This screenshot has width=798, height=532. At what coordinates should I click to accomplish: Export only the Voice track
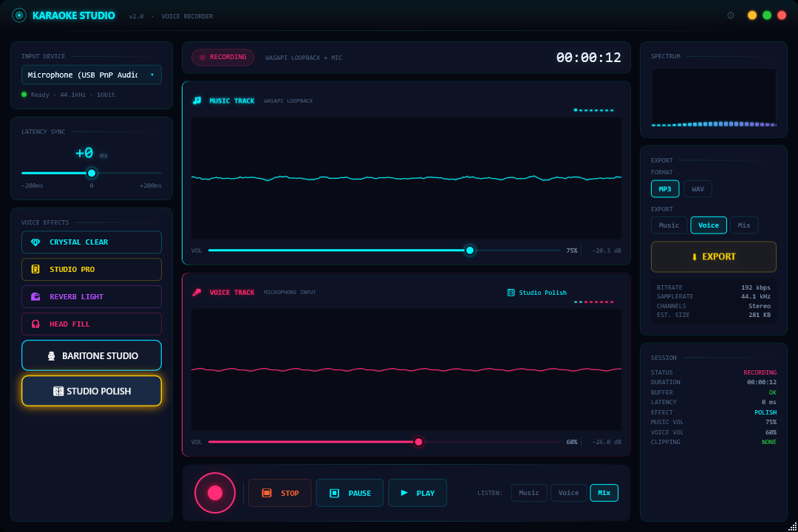[709, 225]
